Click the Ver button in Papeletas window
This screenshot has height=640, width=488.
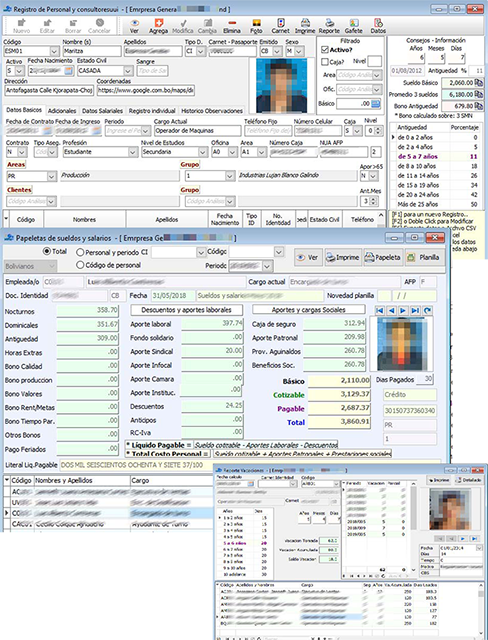click(308, 258)
